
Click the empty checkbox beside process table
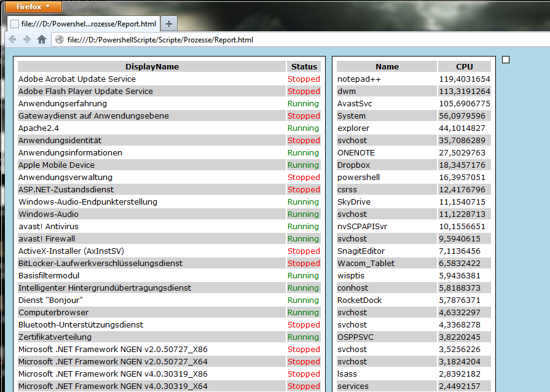pos(506,60)
